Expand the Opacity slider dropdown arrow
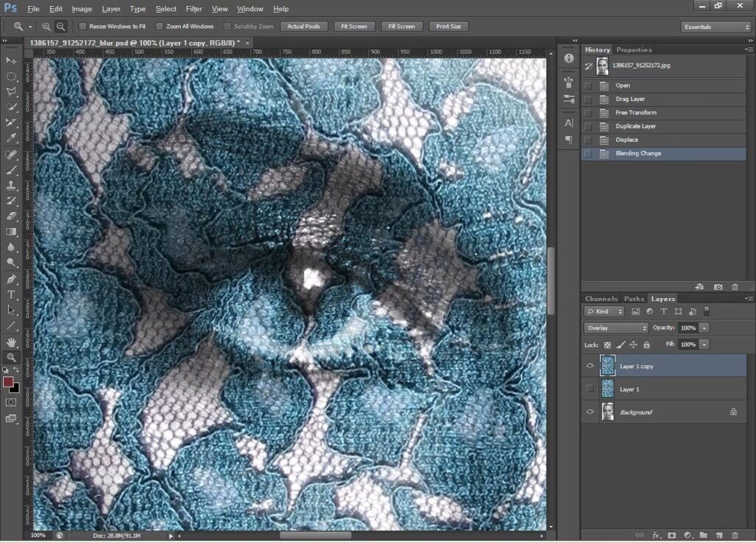Image resolution: width=756 pixels, height=543 pixels. [705, 328]
